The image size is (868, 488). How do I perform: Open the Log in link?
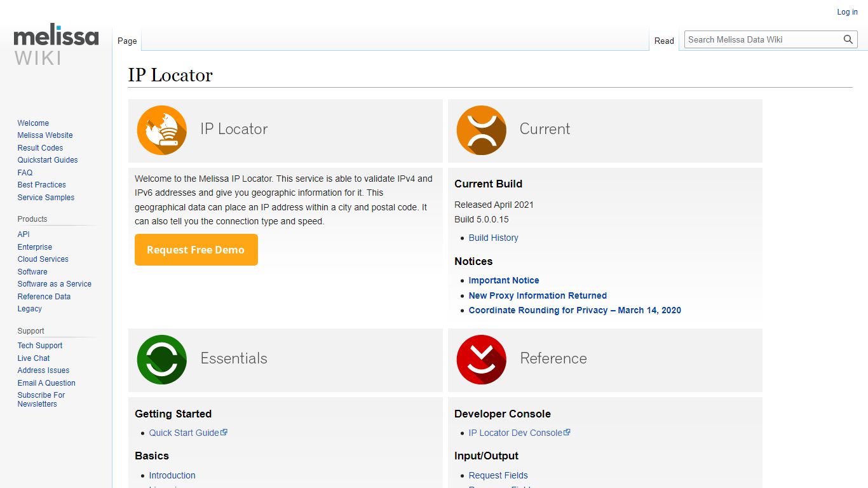(x=847, y=12)
